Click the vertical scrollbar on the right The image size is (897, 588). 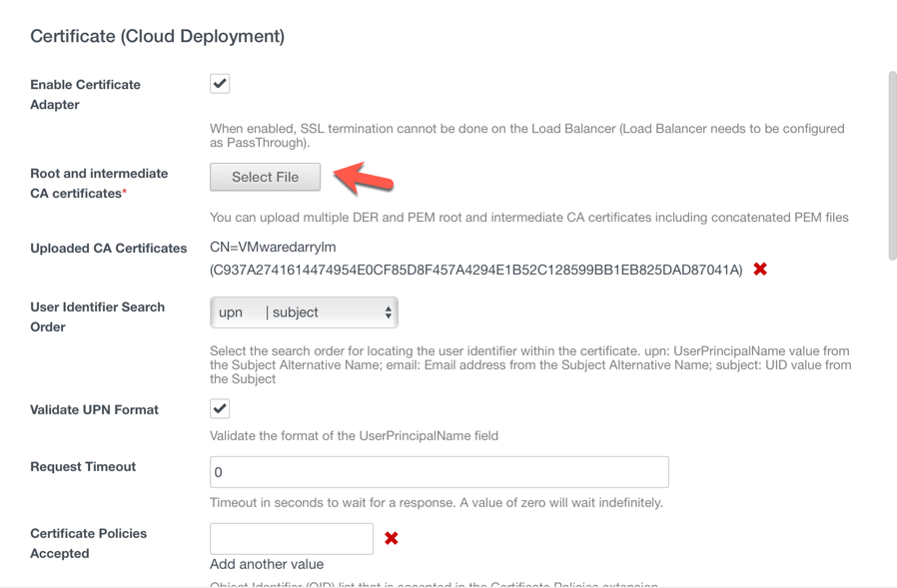tap(891, 165)
